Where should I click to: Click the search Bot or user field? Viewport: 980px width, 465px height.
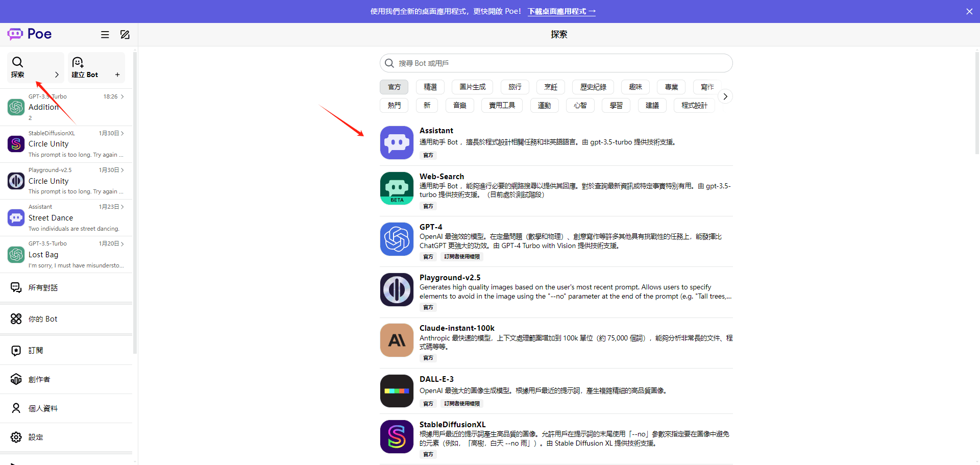(x=556, y=63)
